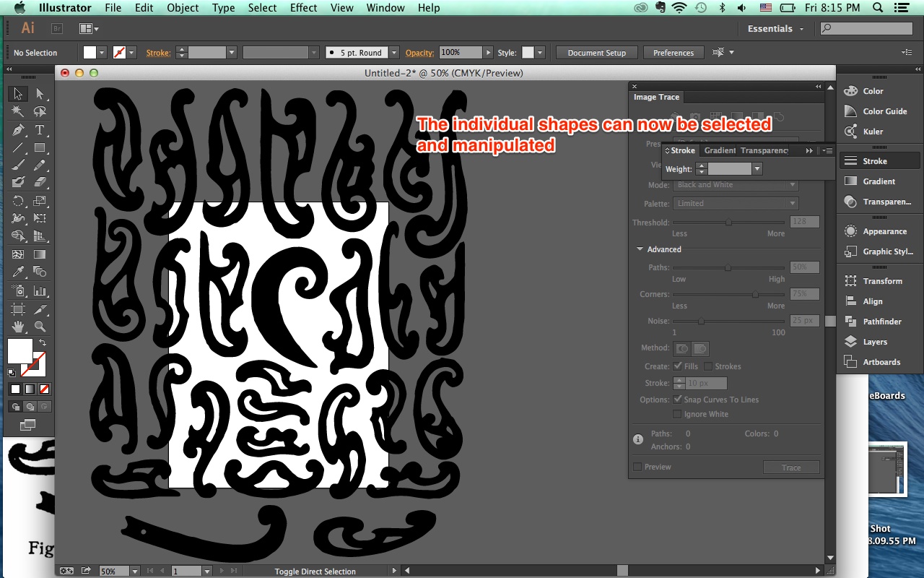
Task: Select the Column Graph tool
Action: (40, 291)
